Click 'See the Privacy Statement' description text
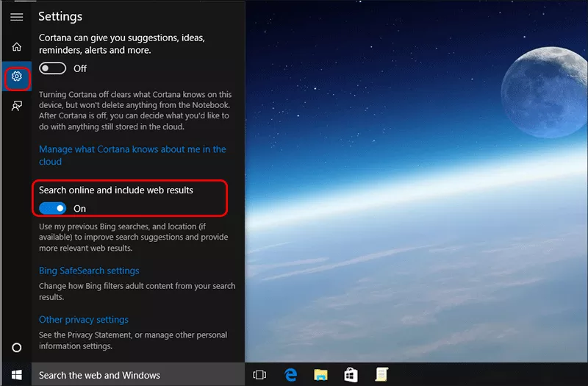This screenshot has width=588, height=386. coord(133,340)
